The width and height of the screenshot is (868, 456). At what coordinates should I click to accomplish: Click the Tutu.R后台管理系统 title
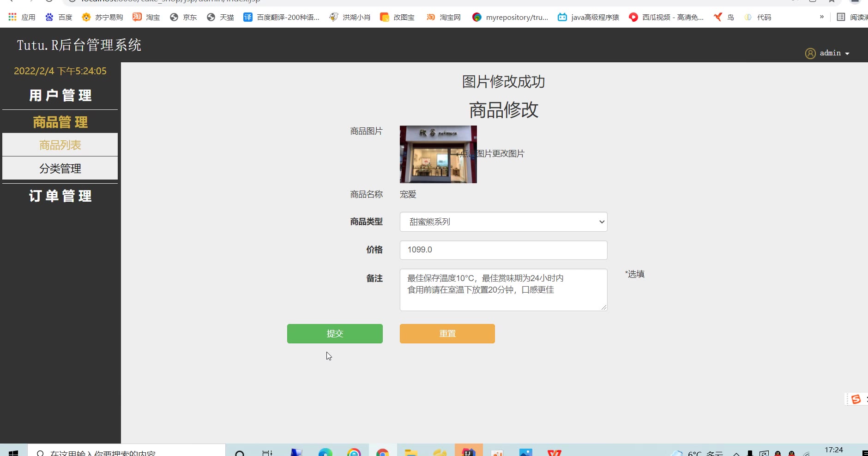pyautogui.click(x=79, y=45)
